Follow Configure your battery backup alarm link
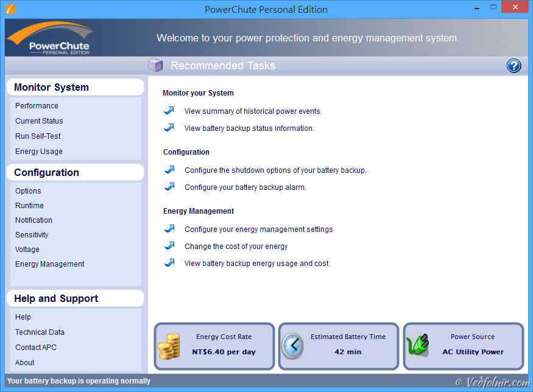 [245, 187]
